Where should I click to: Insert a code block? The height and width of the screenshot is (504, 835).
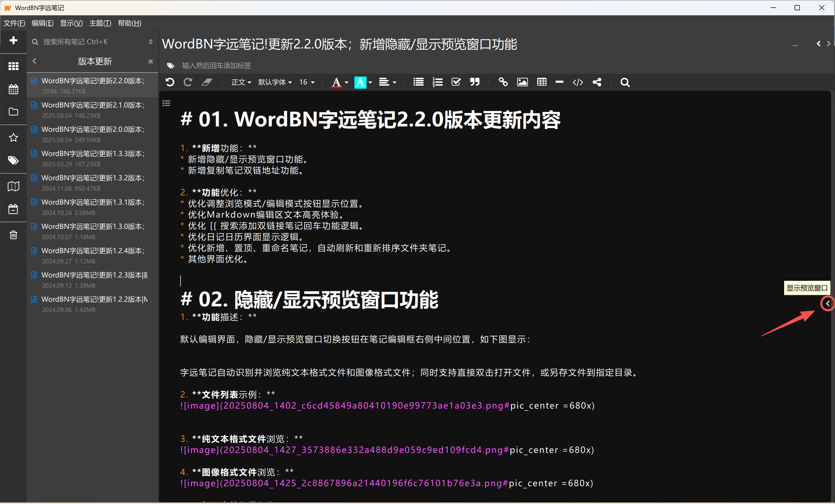[x=578, y=82]
